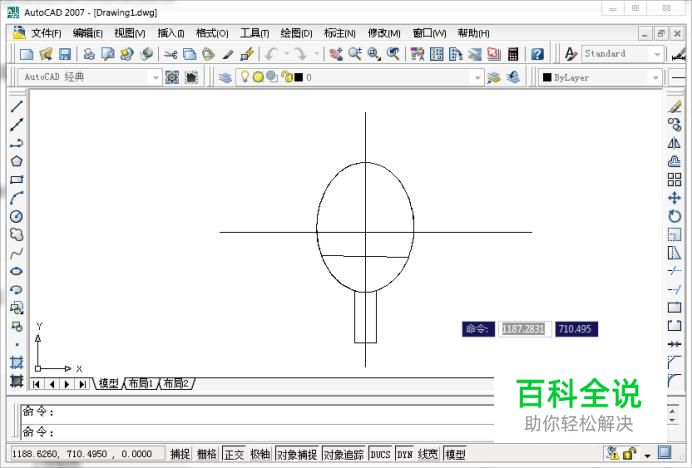This screenshot has height=468, width=692.
Task: Click the Undo arrow icon
Action: point(271,54)
